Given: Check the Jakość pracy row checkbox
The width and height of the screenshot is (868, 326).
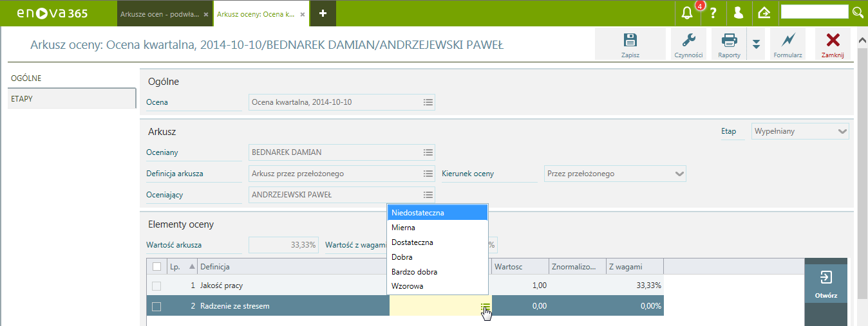Looking at the screenshot, I should 156,285.
